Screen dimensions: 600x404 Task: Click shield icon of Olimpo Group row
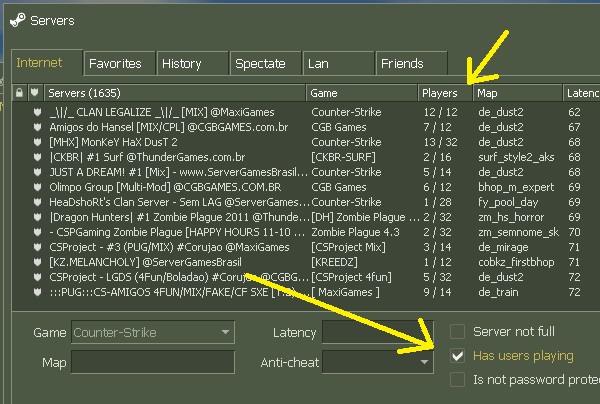37,187
